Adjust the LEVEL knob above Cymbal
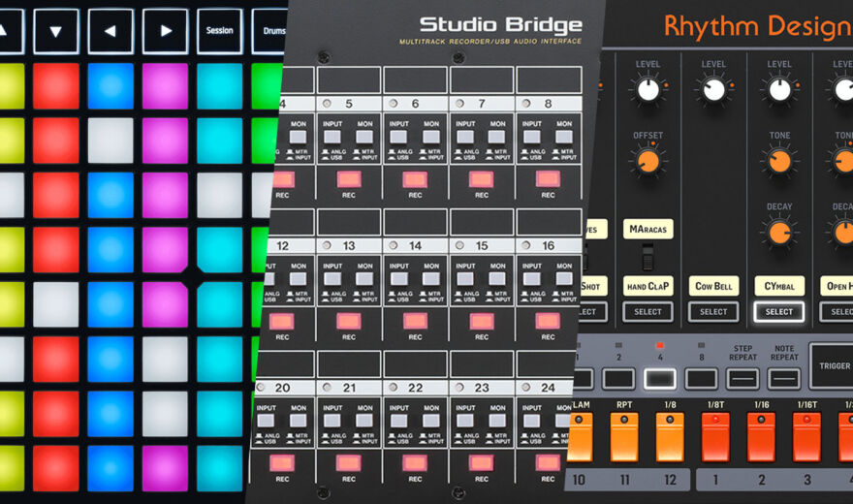 click(x=779, y=90)
